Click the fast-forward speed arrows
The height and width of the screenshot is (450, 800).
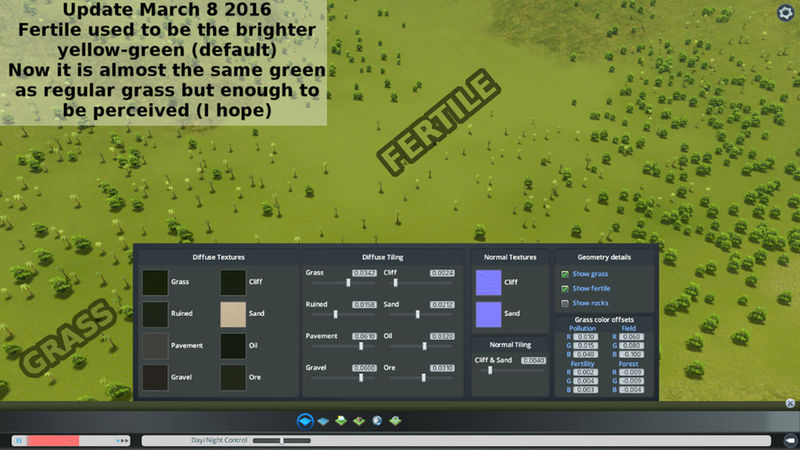coord(124,440)
